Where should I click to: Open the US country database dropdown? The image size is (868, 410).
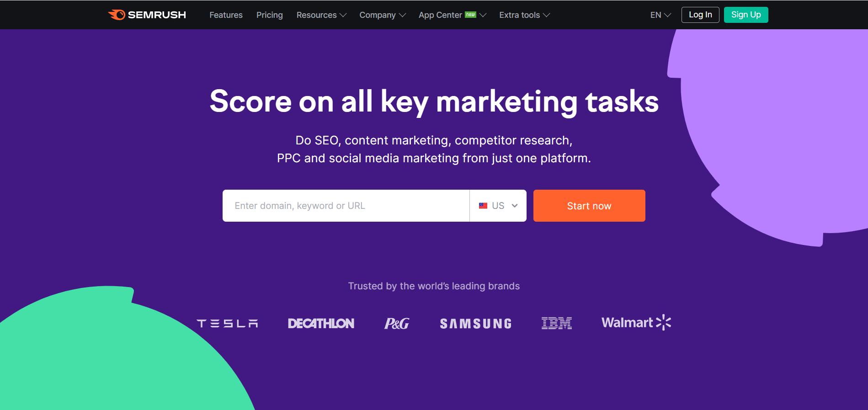[498, 206]
